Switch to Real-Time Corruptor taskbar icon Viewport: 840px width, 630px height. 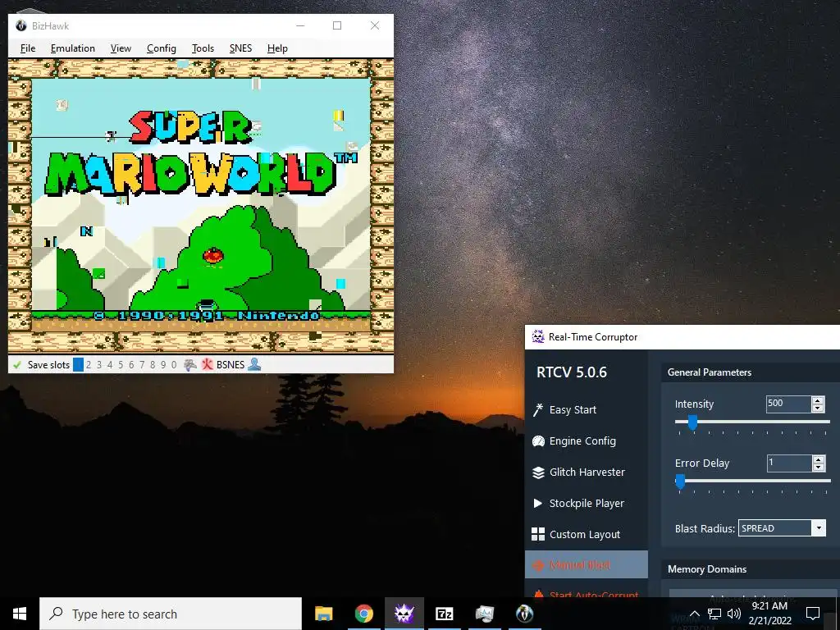point(404,614)
